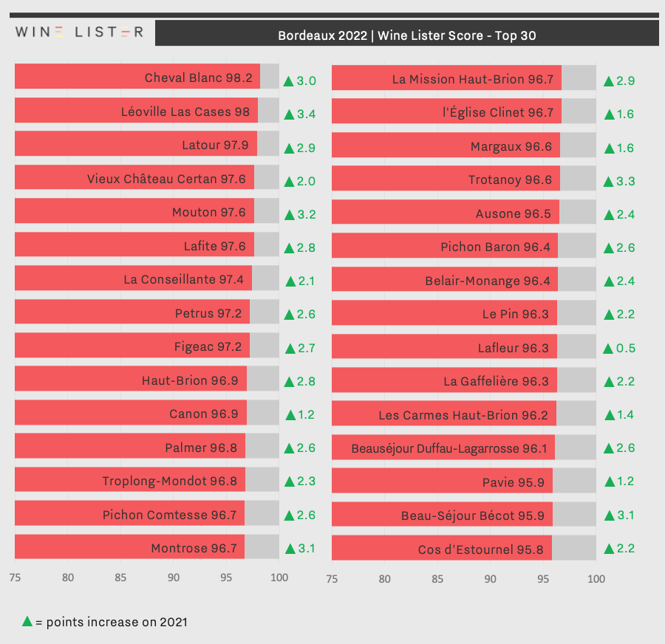Screen dimensions: 665x644
Task: Click the Trotanoy 96.6 label
Action: (510, 179)
